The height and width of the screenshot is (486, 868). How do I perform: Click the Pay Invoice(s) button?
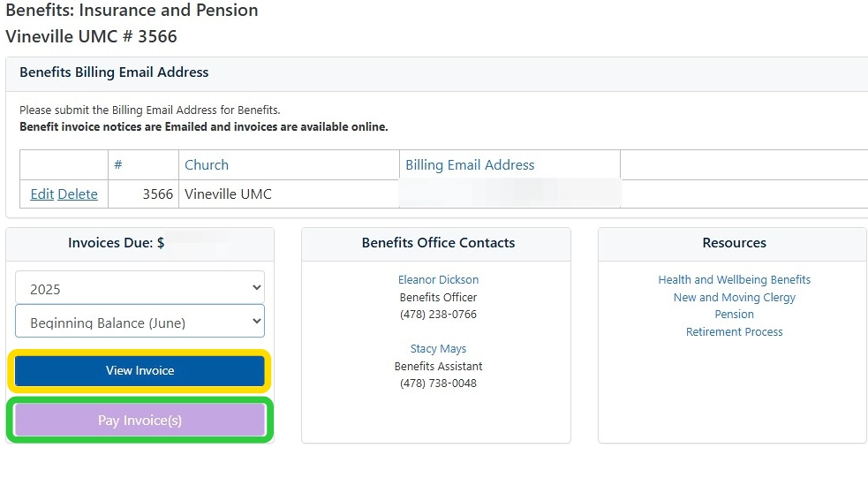click(x=140, y=421)
